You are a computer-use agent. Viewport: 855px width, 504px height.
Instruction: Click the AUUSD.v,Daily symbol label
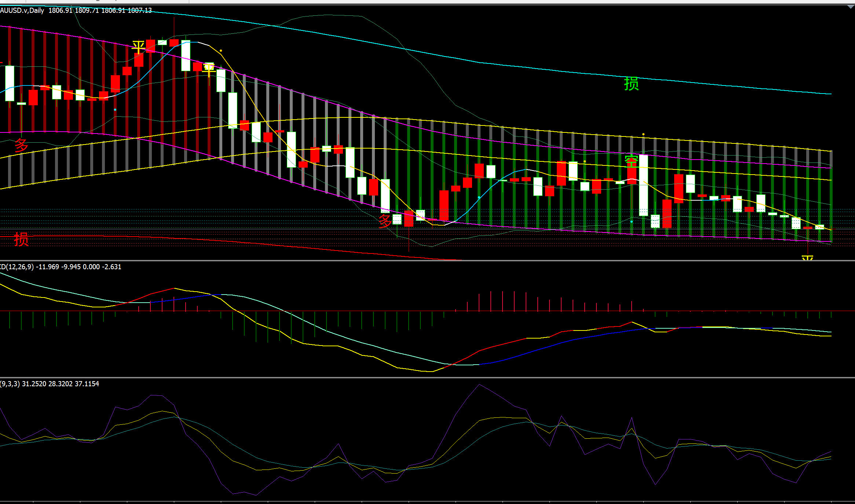(x=22, y=11)
